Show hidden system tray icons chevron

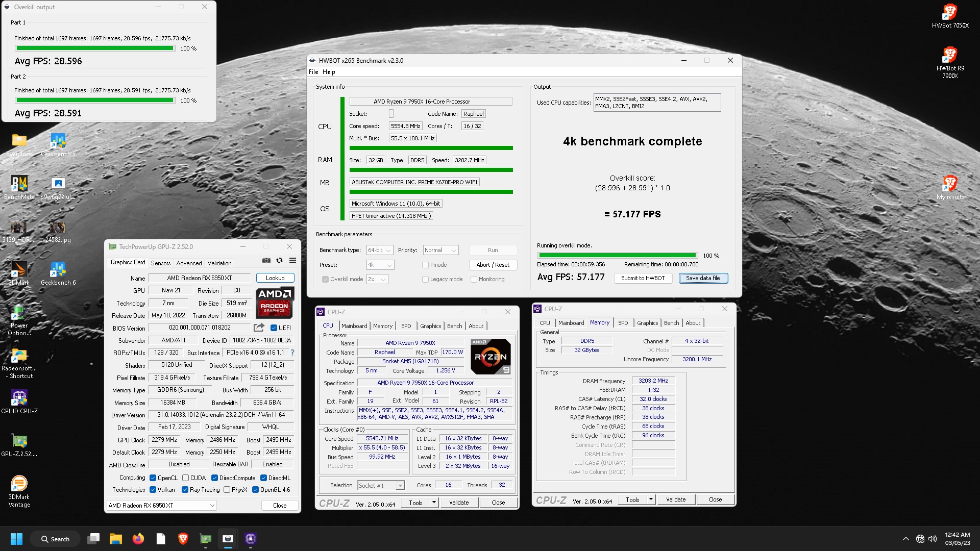(905, 539)
